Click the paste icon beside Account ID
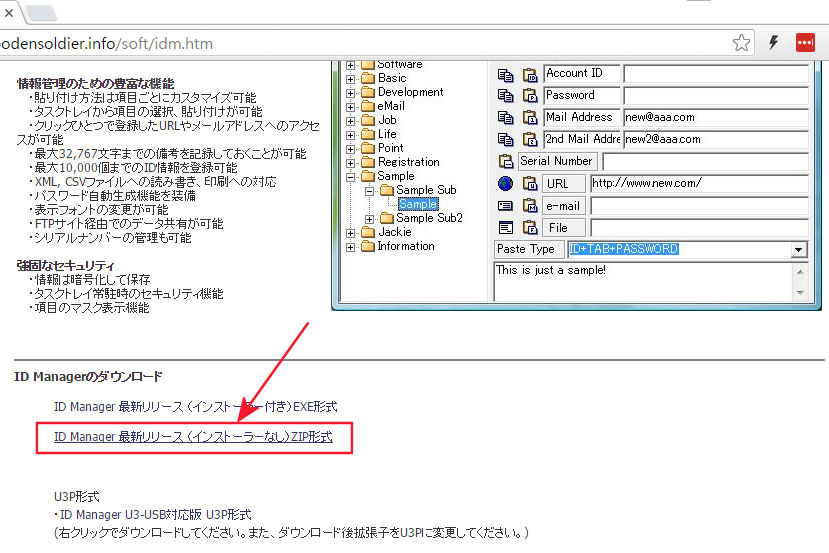829x553 pixels. point(530,75)
